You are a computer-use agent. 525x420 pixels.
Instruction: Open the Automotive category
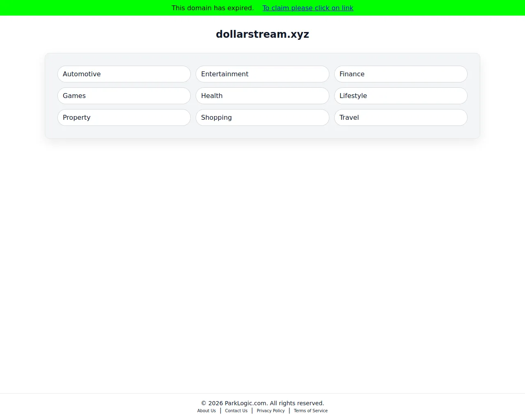pos(124,74)
